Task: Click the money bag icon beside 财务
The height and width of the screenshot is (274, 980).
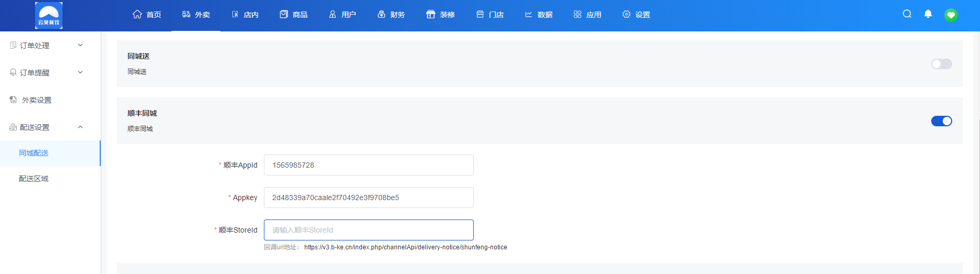Action: coord(381,14)
